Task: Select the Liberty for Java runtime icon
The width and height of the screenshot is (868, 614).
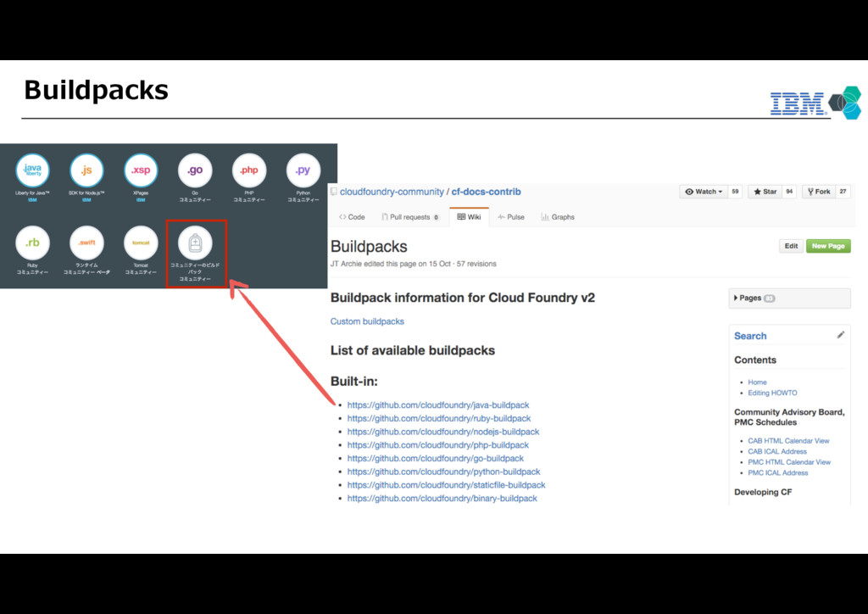Action: 32,170
